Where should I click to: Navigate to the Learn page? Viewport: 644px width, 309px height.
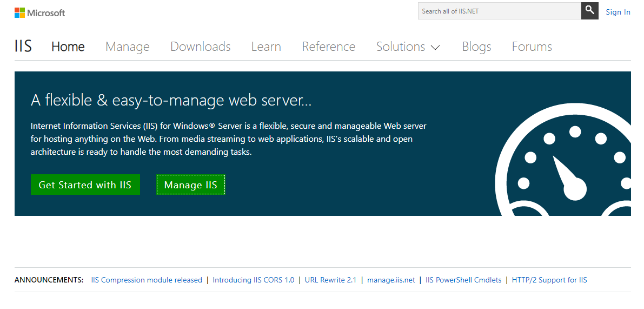pos(266,47)
